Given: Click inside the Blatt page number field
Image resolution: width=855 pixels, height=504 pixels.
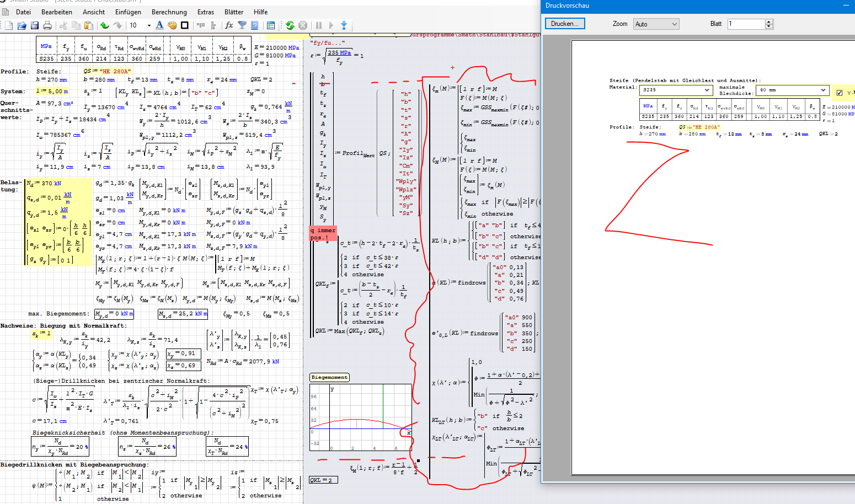Looking at the screenshot, I should point(746,24).
